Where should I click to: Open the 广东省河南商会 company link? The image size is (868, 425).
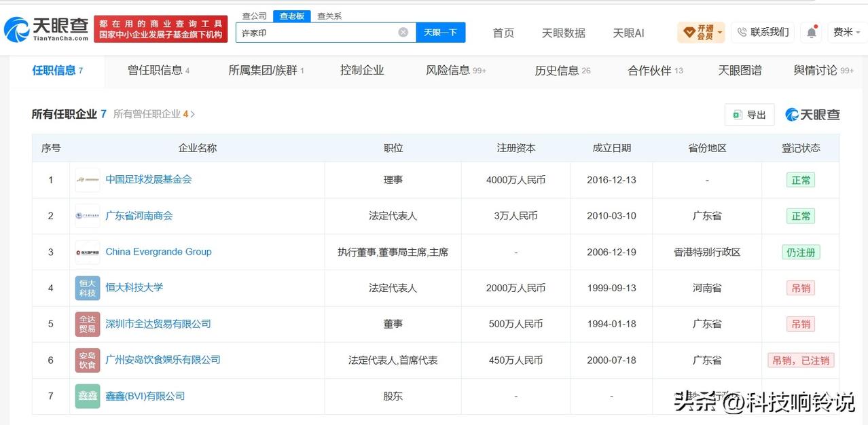click(x=139, y=215)
